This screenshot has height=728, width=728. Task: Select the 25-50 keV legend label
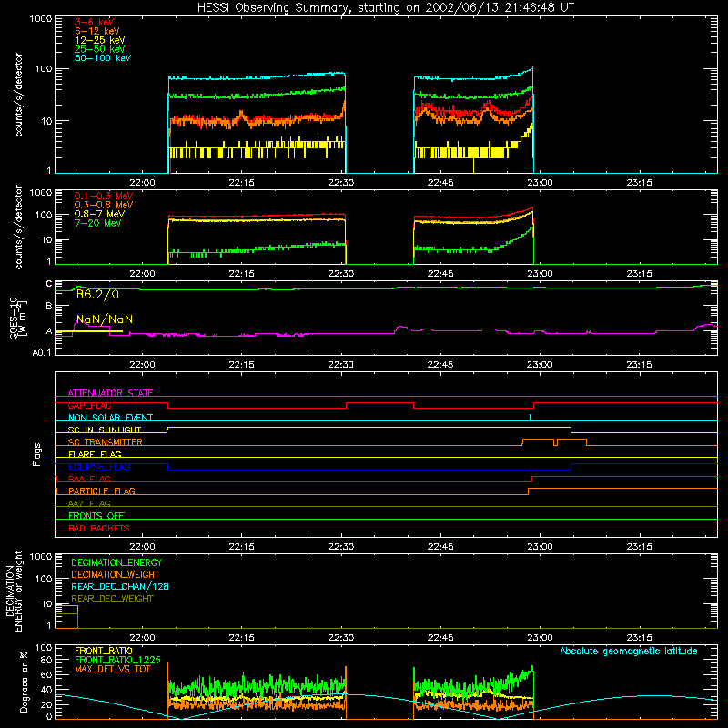tap(100, 49)
